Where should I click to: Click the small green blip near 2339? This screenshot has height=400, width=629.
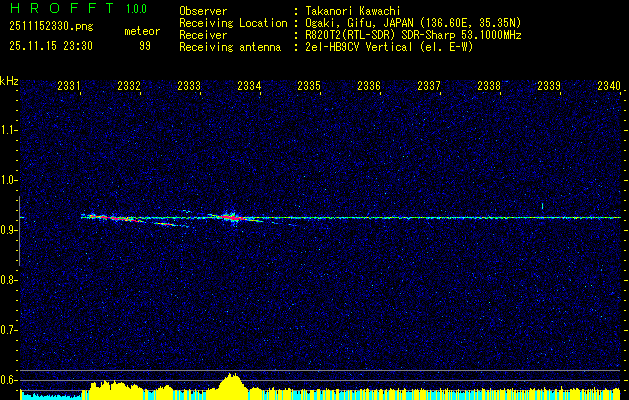[542, 206]
